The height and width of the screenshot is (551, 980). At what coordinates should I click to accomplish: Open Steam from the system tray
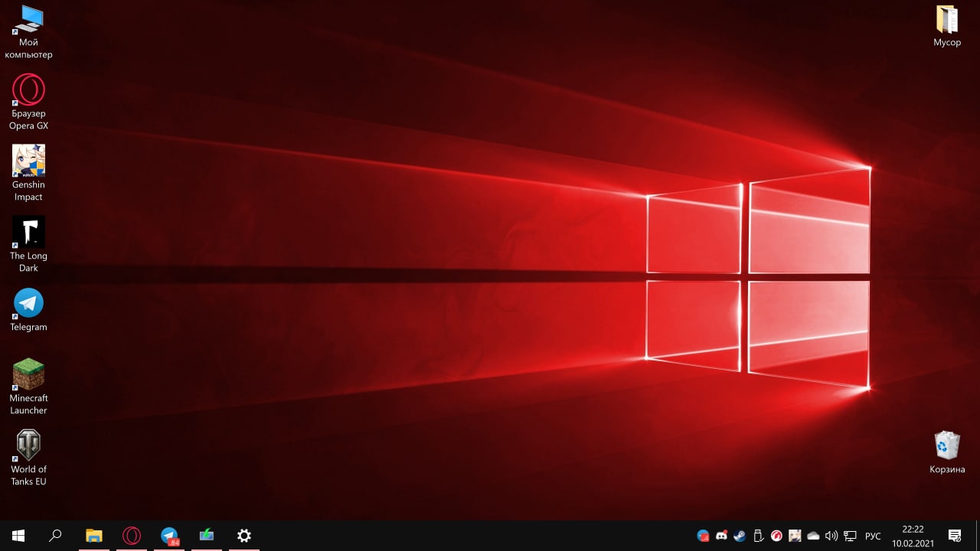coord(740,536)
